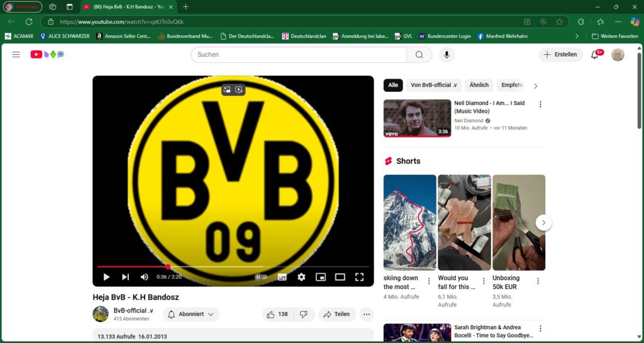Focus the Suchen search field
Viewport: 644px width, 343px height.
pos(299,55)
